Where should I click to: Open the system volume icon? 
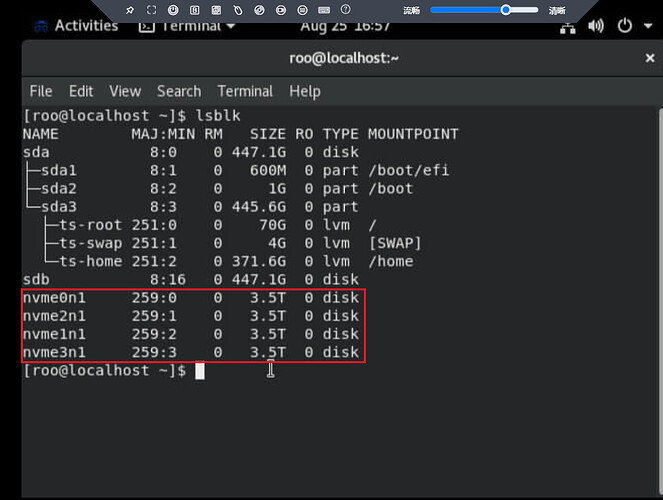click(597, 26)
